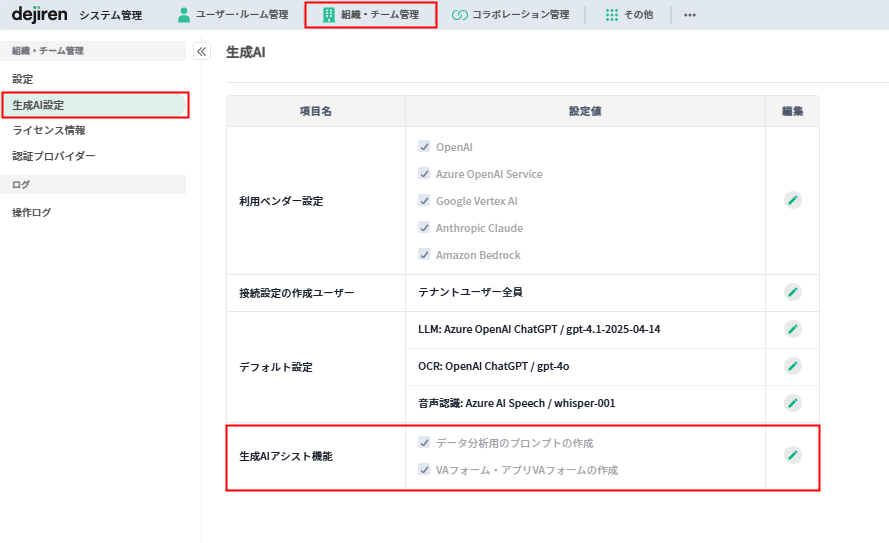Go to 認証プロバイダー in sidebar
The height and width of the screenshot is (543, 889).
click(54, 156)
